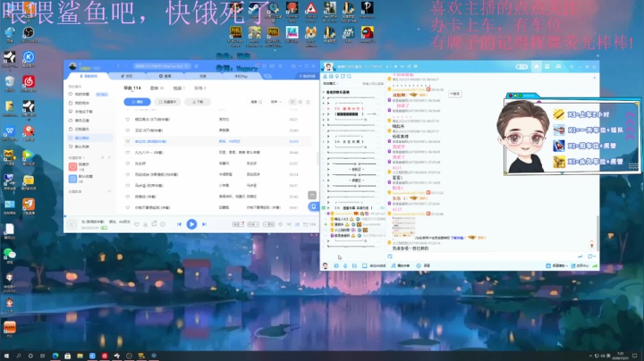Image resolution: width=644 pixels, height=361 pixels.
Task: Toggle the switch in YY window title bar
Action: [521, 66]
